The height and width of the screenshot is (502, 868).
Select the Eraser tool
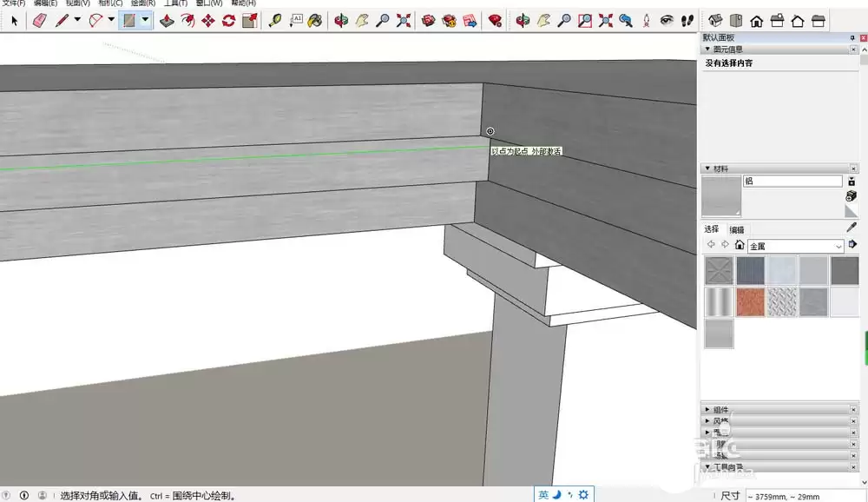[38, 20]
